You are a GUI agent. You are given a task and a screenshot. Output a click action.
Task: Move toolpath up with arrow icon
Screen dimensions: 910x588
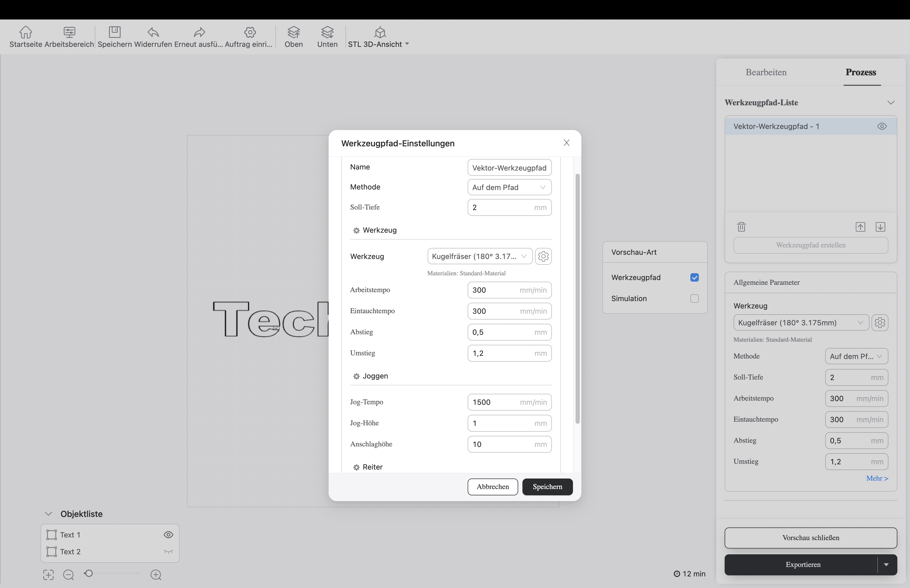tap(860, 227)
